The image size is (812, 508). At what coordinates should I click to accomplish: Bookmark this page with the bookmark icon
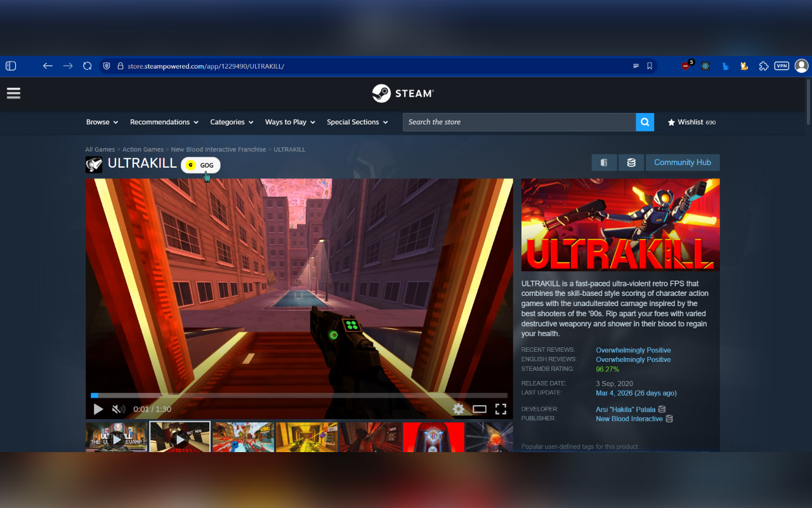pyautogui.click(x=650, y=66)
